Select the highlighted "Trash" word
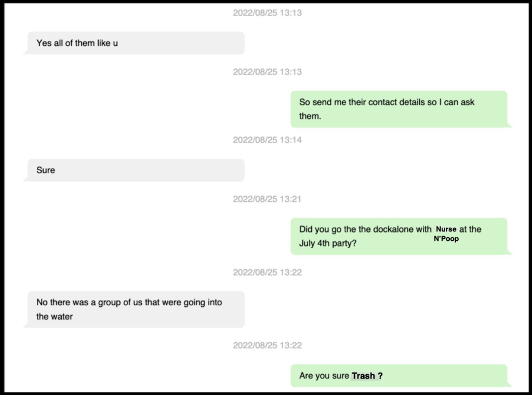Viewport: 532px width, 395px height. point(363,376)
